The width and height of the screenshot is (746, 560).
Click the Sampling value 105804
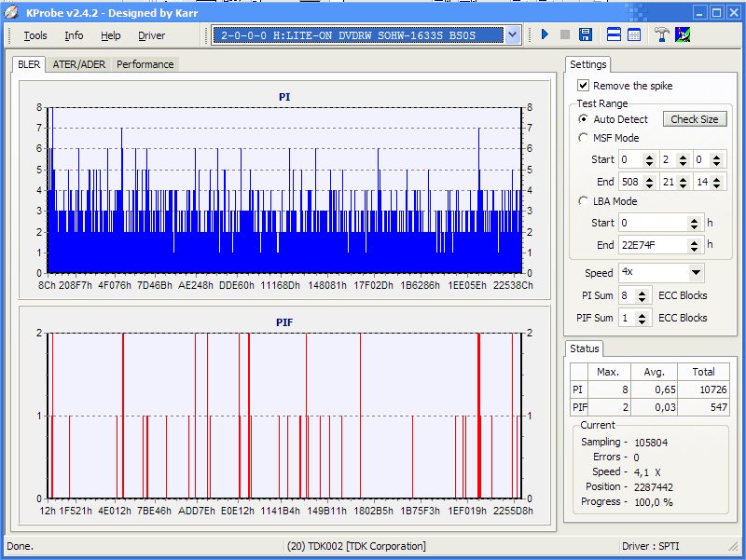click(x=651, y=443)
